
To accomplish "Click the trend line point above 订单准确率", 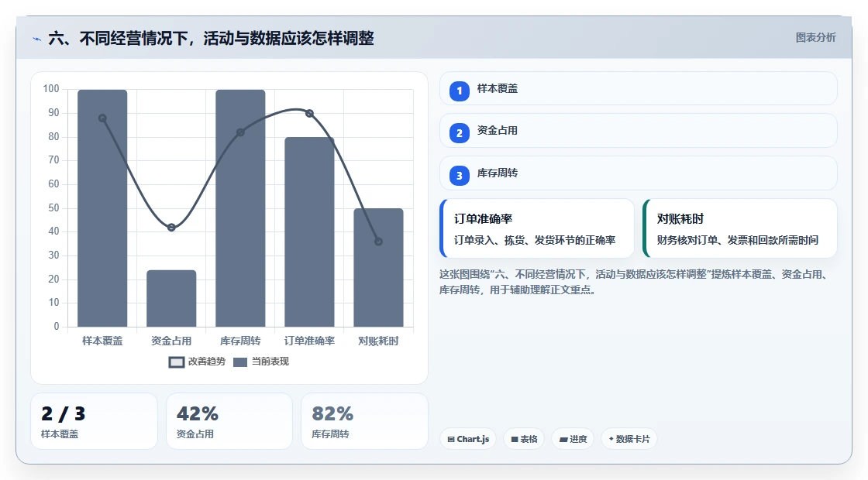I will [309, 113].
